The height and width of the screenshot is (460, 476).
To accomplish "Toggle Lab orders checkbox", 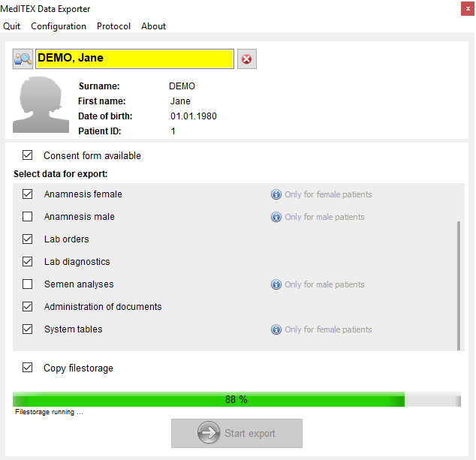I will coord(27,239).
